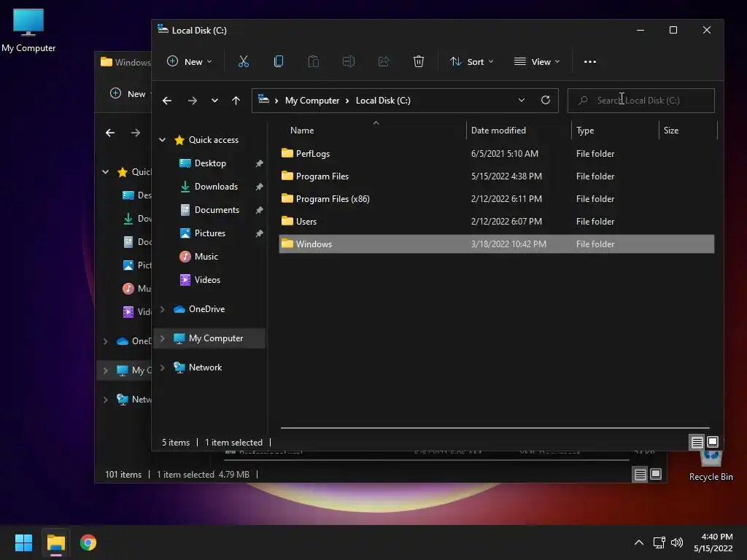Image resolution: width=747 pixels, height=560 pixels.
Task: Click thumbnails view icon in the rear window
Action: coord(656,474)
